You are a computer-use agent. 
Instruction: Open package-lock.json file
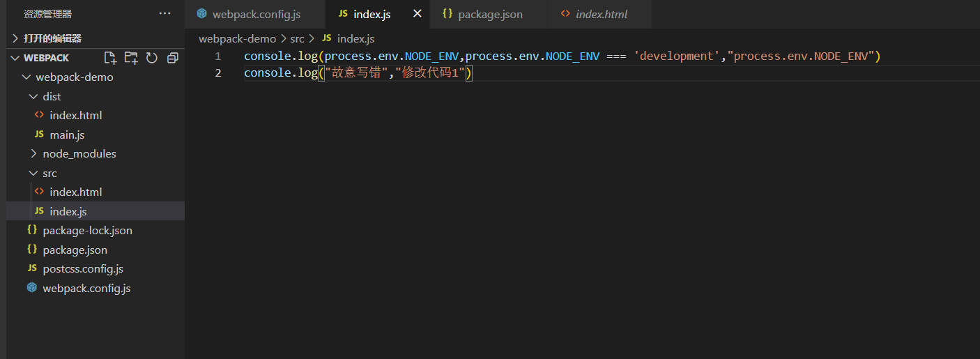point(95,231)
